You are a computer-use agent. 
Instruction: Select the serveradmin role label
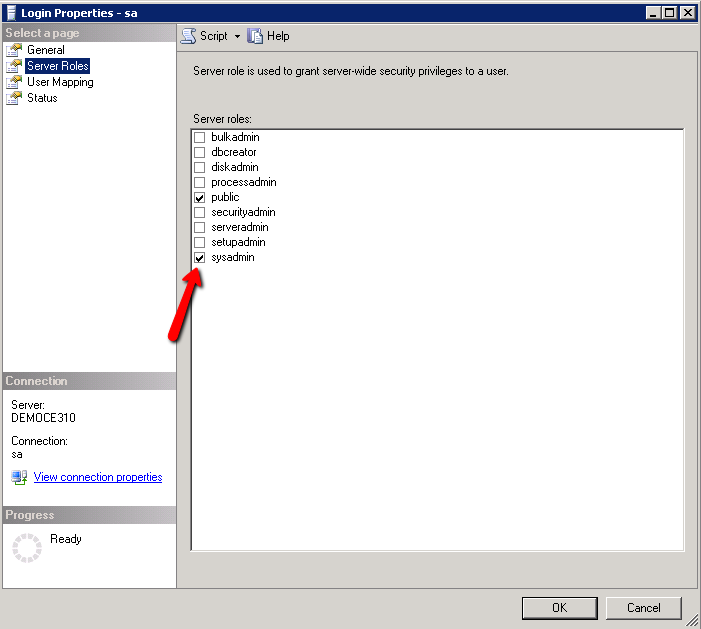click(x=240, y=228)
